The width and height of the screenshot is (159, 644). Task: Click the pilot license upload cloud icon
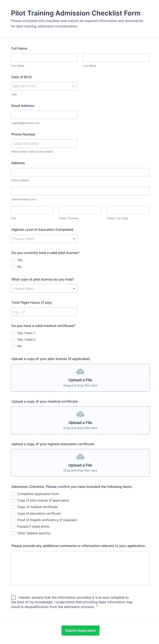(80, 371)
